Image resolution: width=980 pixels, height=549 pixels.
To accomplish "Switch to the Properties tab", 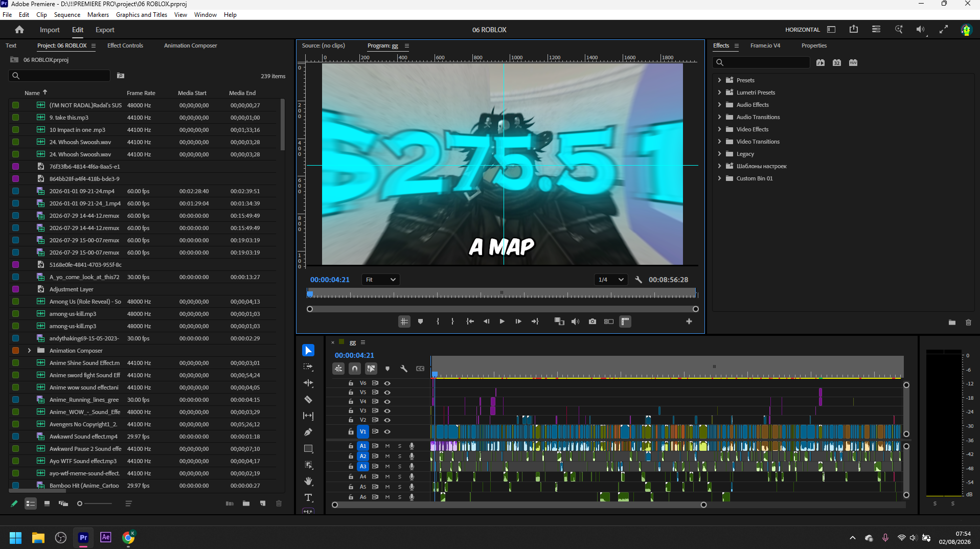I will pos(814,45).
